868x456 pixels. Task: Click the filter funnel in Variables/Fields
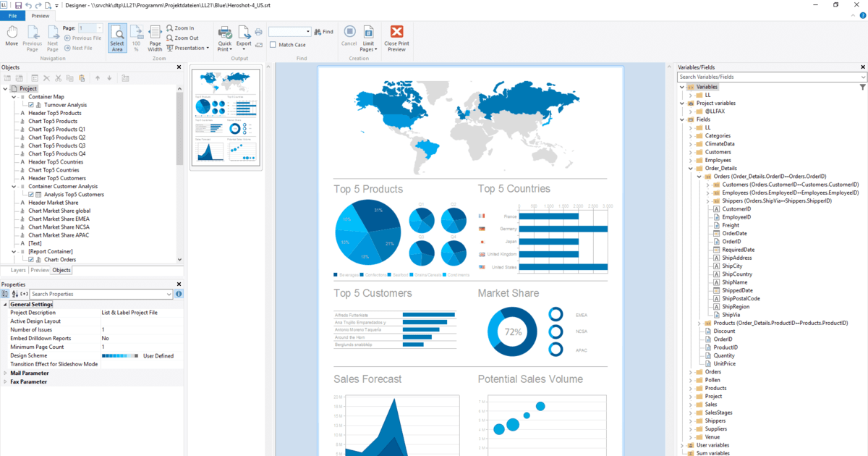point(863,87)
